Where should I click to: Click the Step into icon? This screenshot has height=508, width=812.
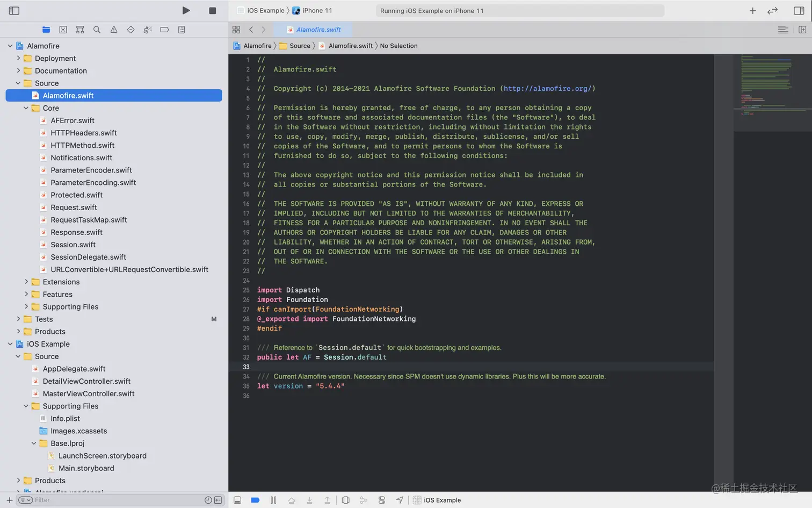[309, 500]
